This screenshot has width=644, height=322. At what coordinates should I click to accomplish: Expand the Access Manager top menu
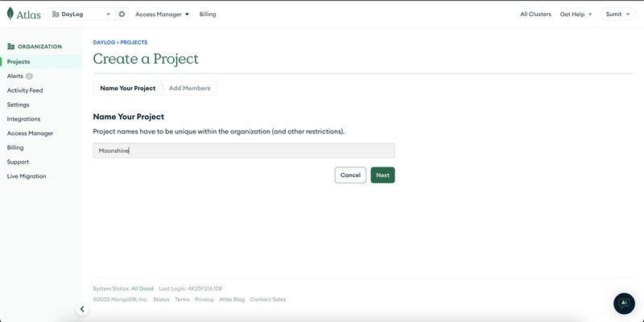point(163,14)
